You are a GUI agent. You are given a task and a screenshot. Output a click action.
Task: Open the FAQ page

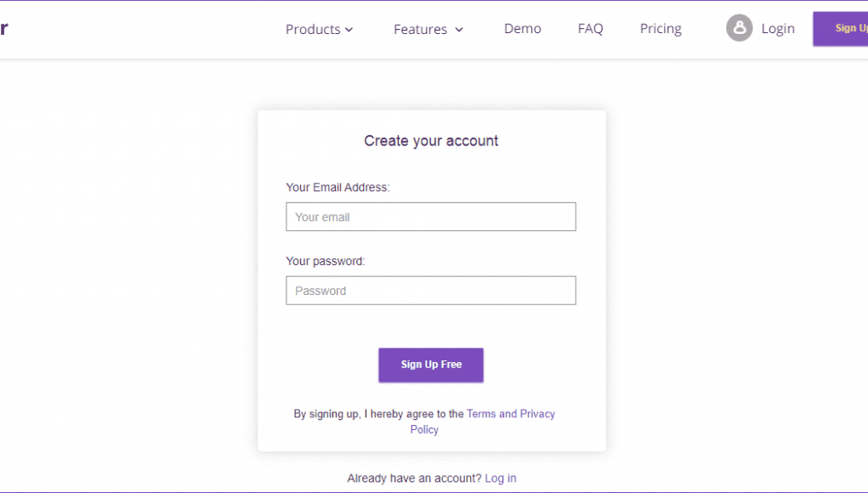[x=590, y=29]
